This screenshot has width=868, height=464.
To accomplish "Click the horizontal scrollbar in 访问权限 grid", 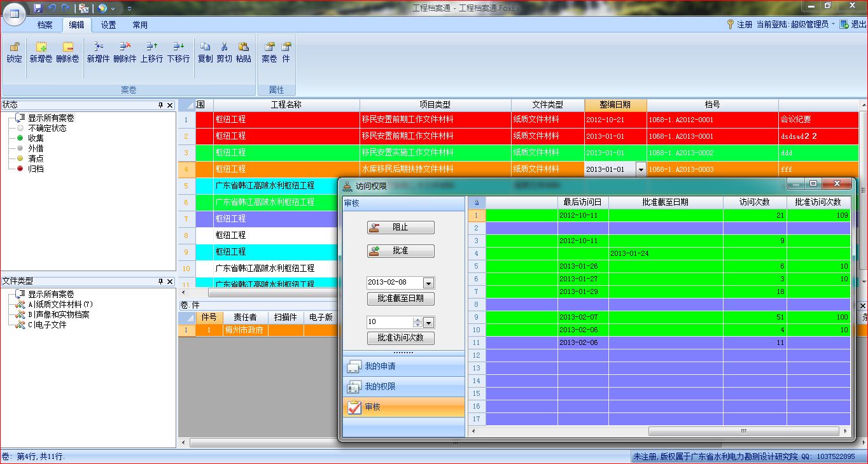I will 743,432.
